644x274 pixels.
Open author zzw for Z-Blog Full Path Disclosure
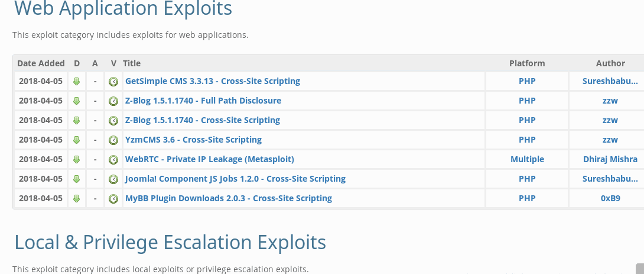pyautogui.click(x=610, y=101)
